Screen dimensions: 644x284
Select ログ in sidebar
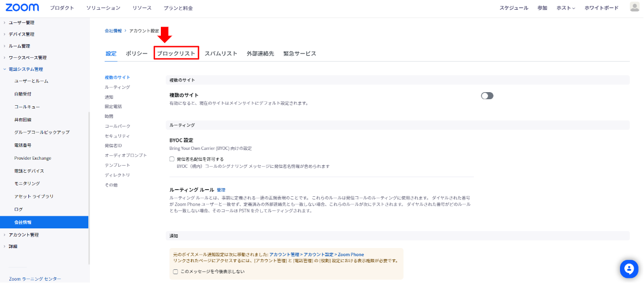click(x=19, y=209)
